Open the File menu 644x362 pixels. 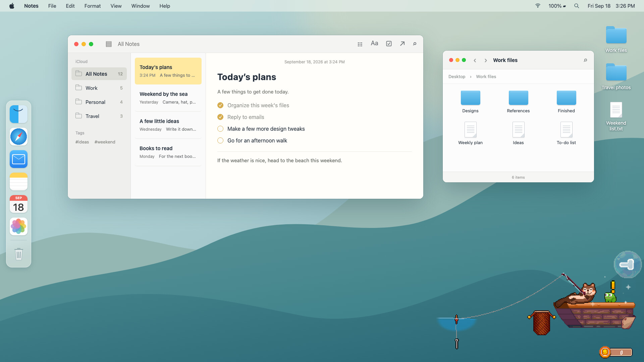(52, 6)
